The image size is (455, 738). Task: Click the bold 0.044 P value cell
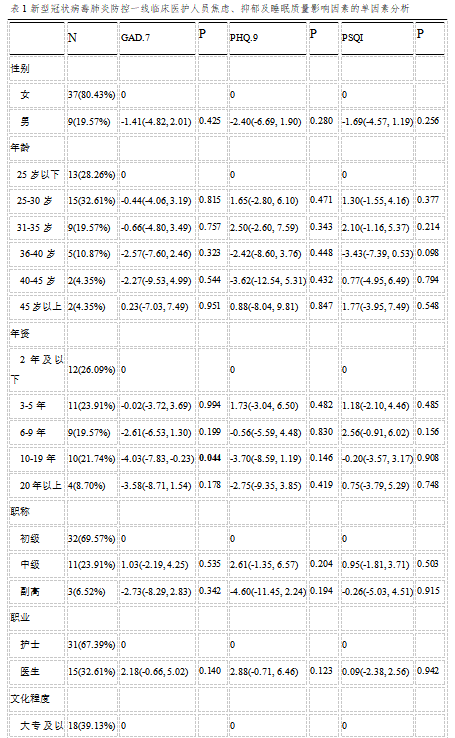pos(210,458)
